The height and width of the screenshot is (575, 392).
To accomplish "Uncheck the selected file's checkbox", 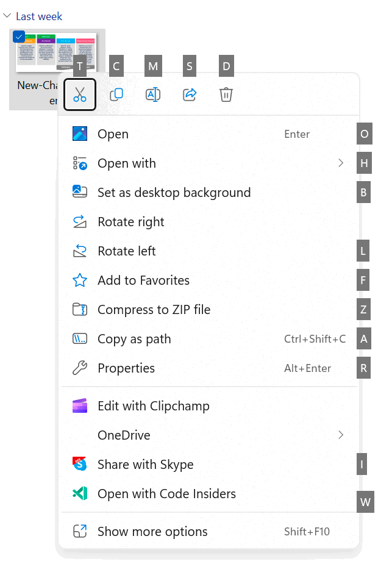I will pyautogui.click(x=18, y=37).
